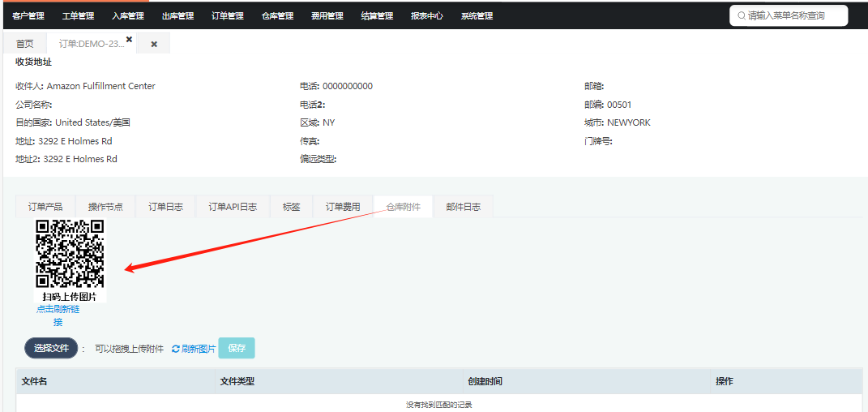The height and width of the screenshot is (412, 868).
Task: Open the 客户管理 menu
Action: pyautogui.click(x=28, y=16)
